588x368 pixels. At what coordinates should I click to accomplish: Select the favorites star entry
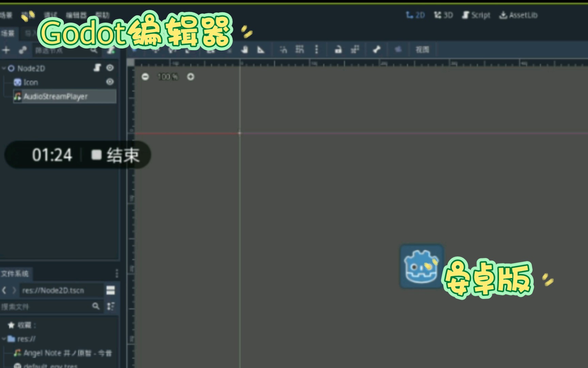tap(22, 325)
